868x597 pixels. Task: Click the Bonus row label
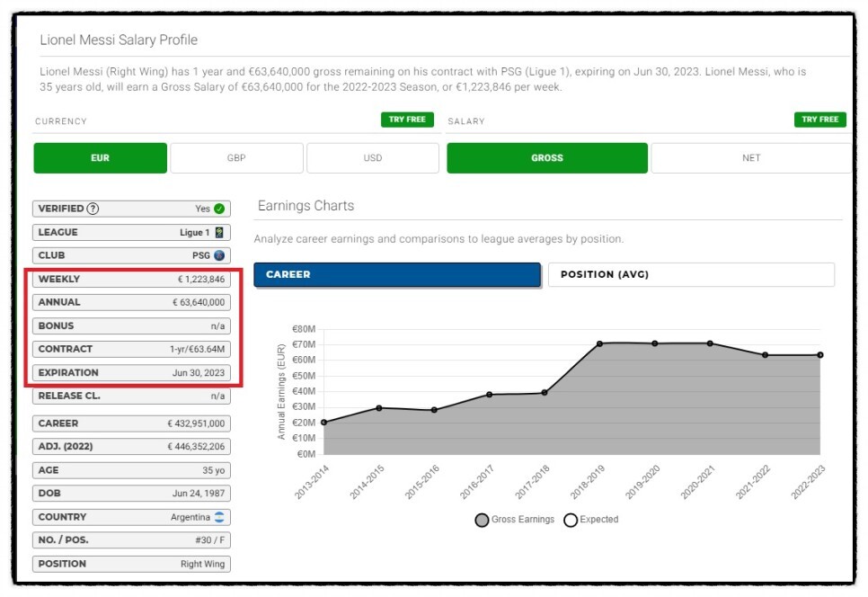(x=56, y=325)
